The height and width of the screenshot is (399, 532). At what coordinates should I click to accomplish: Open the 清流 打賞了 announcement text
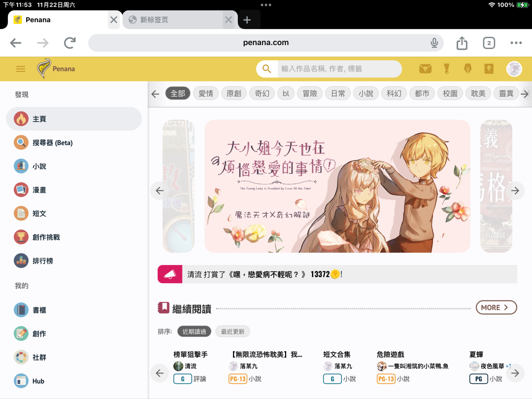pyautogui.click(x=265, y=274)
